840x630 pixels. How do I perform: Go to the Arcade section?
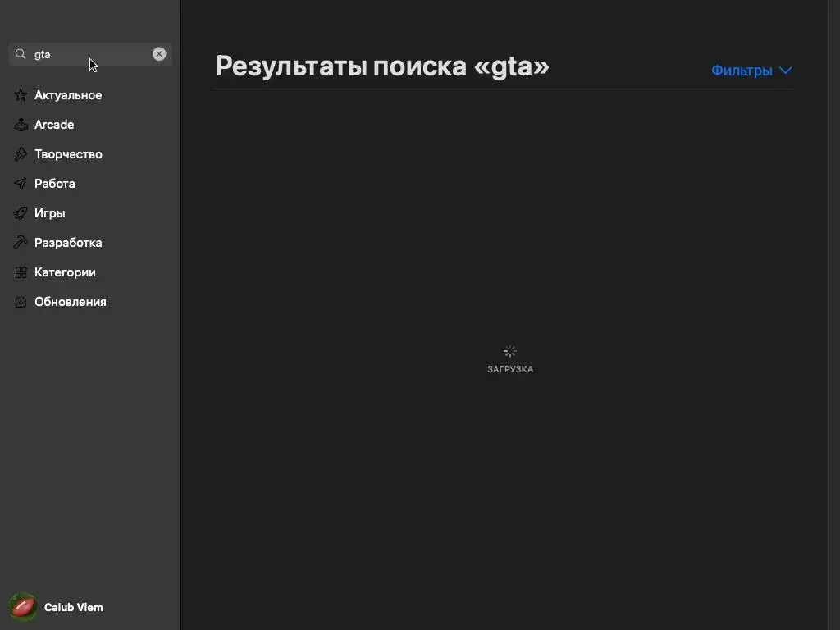pos(54,125)
